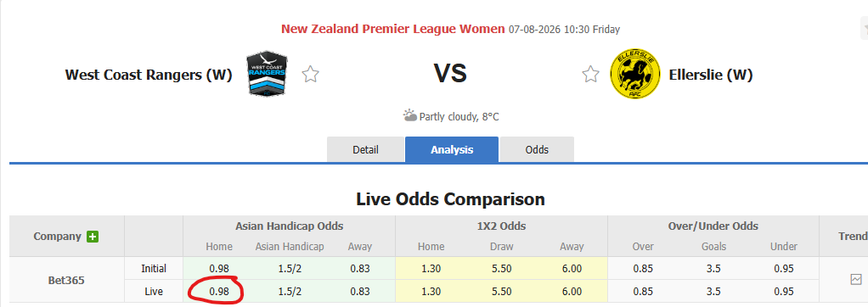Favorite West Coast Rangers with the star icon
Image resolution: width=868 pixels, height=307 pixels.
(x=311, y=74)
